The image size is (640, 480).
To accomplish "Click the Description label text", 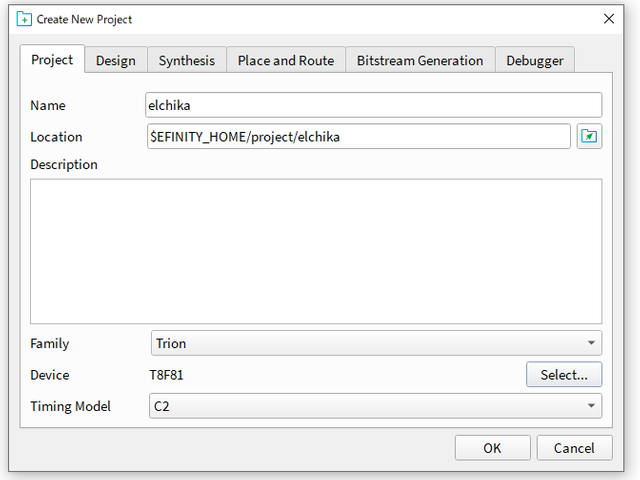I will click(x=64, y=164).
